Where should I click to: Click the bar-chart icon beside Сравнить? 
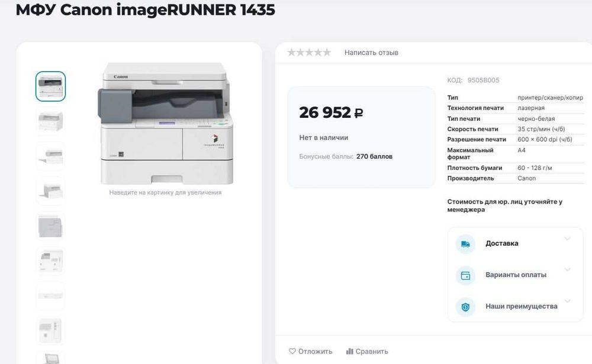350,351
